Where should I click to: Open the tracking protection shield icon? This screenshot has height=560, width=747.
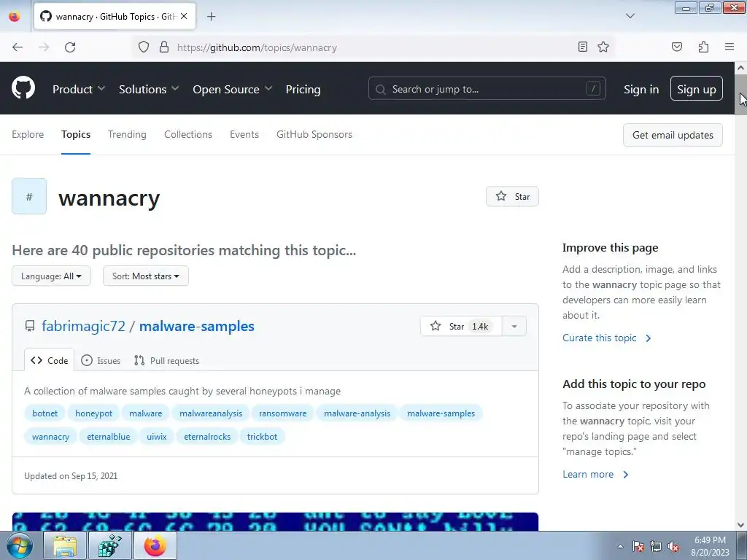point(144,47)
